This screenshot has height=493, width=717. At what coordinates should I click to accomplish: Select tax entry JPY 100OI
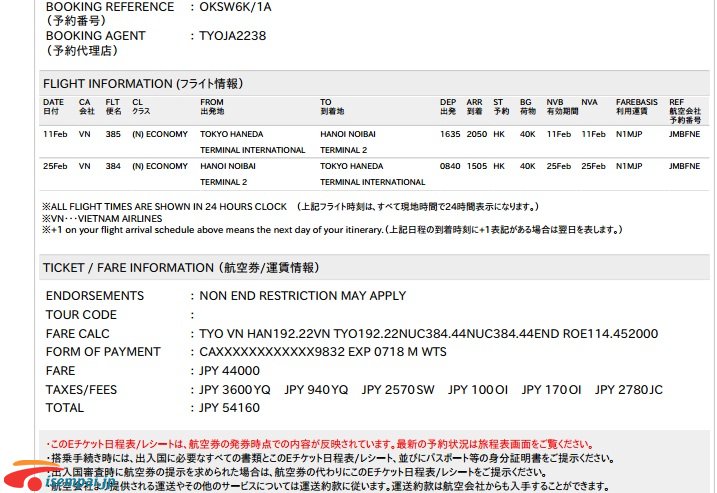478,390
